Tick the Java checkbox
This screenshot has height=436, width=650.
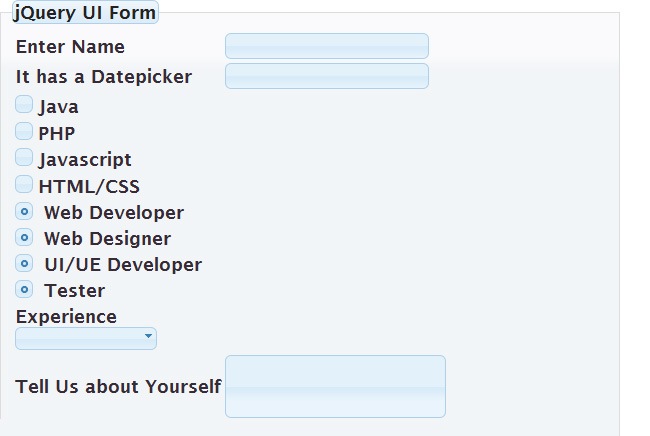click(24, 105)
